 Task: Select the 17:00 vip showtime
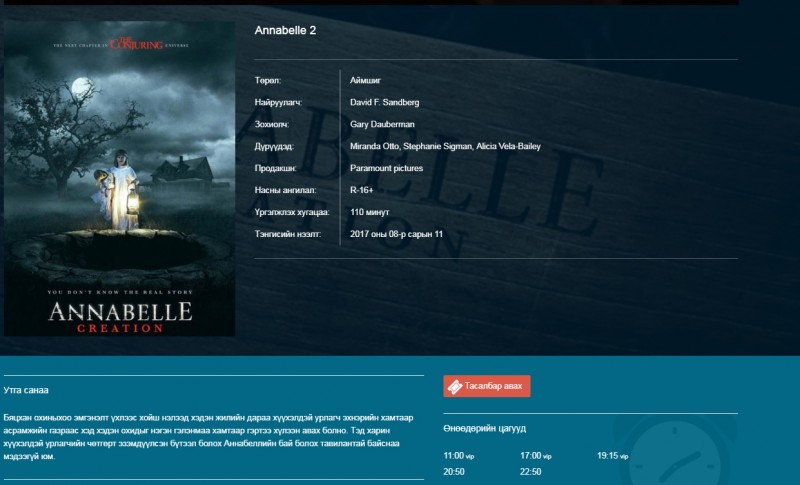pyautogui.click(x=536, y=455)
